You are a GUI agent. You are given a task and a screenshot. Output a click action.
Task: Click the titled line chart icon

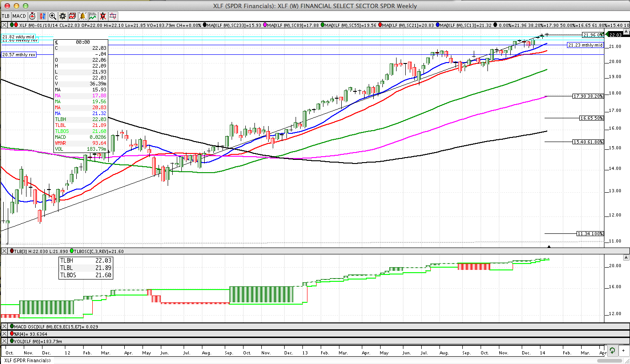[x=93, y=16]
